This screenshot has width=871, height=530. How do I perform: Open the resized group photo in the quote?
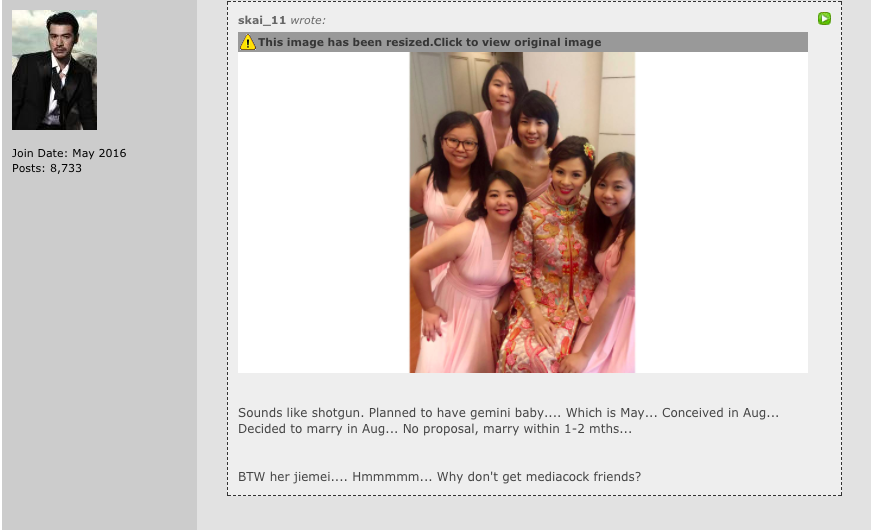(x=522, y=212)
